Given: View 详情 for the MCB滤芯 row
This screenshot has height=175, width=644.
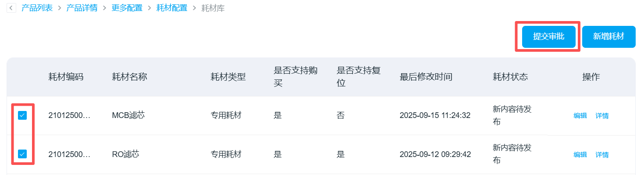Looking at the screenshot, I should (x=602, y=116).
